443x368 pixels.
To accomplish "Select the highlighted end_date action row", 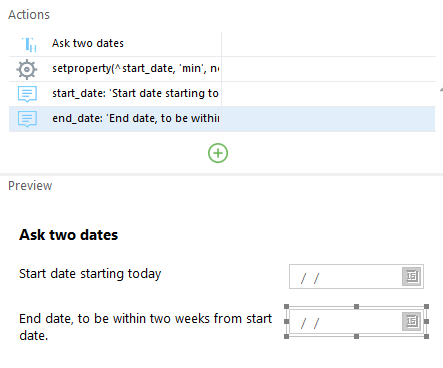I will click(x=222, y=119).
